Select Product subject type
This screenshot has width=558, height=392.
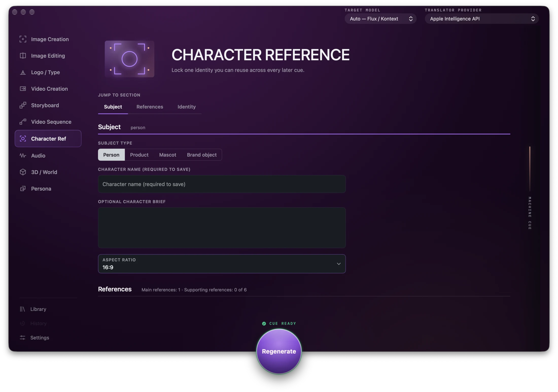(139, 155)
